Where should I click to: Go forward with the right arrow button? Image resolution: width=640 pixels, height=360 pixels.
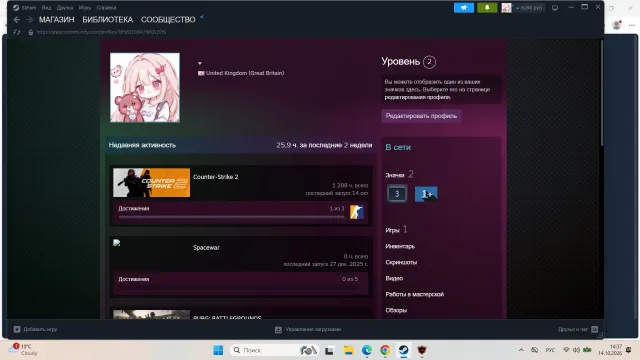(x=30, y=20)
